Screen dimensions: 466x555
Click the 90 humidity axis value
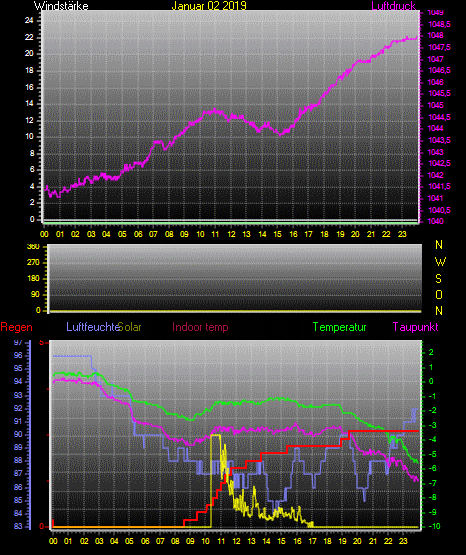(18, 434)
